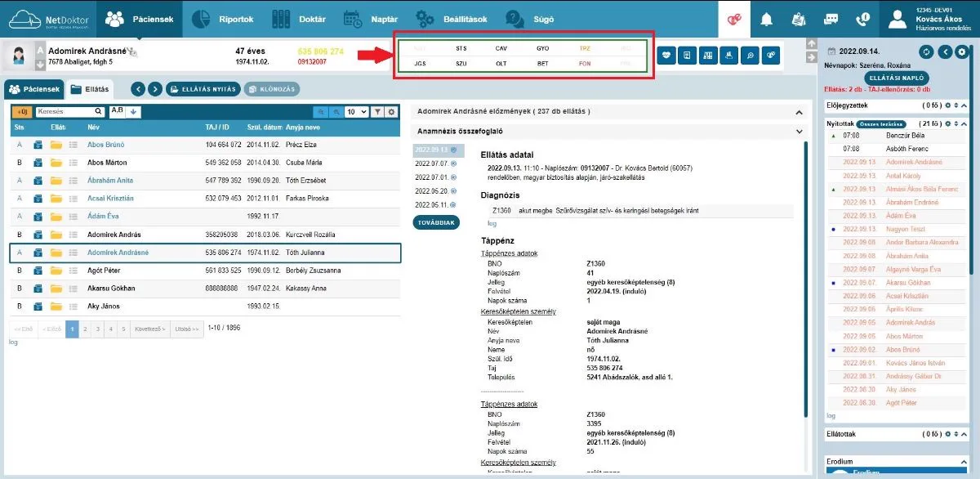Click the down arrow under the patient status A
980x479 pixels.
pos(39,65)
